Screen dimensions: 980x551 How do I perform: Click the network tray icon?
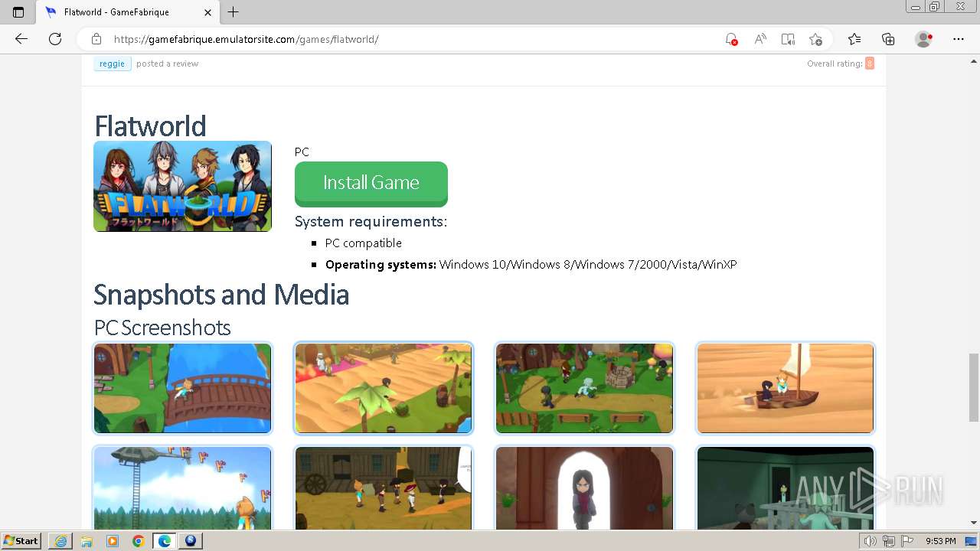888,541
